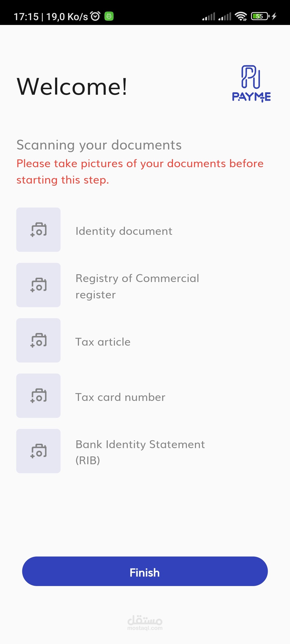Tap camera icon next to Tax article
The height and width of the screenshot is (644, 290).
pyautogui.click(x=38, y=340)
